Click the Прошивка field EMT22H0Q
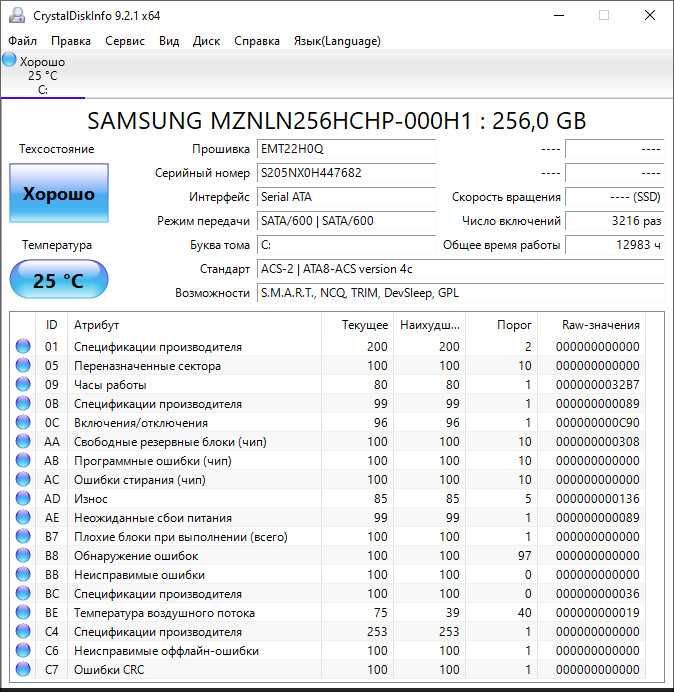The image size is (674, 692). pyautogui.click(x=346, y=149)
